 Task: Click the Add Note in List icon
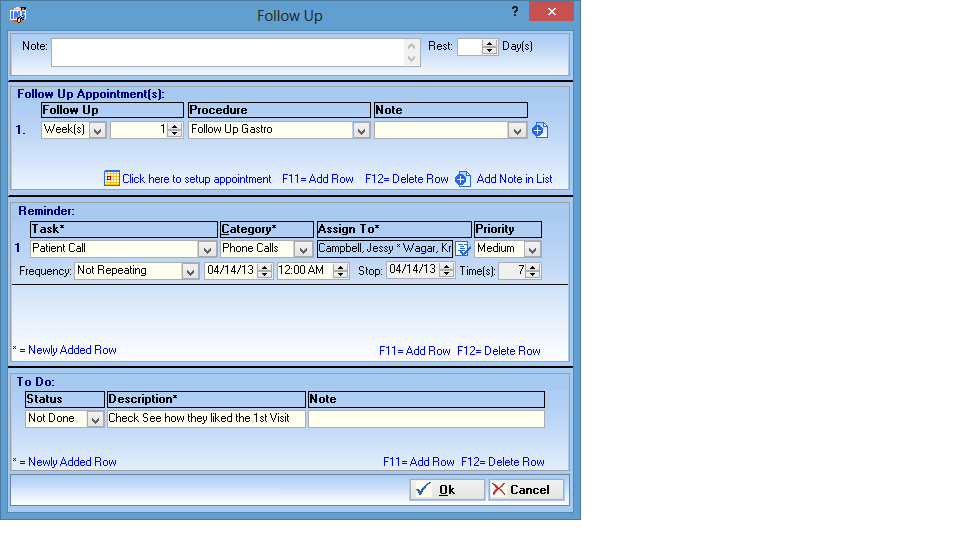point(462,179)
